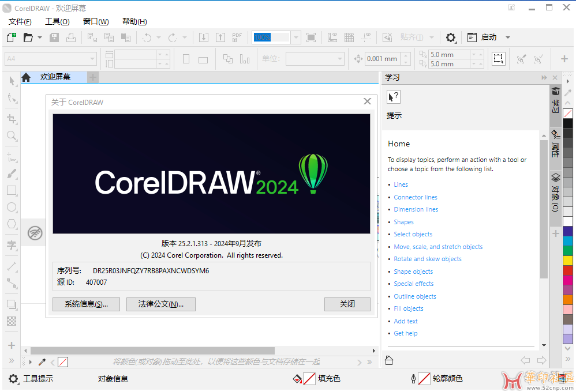Open the 工具(O) menu
The height and width of the screenshot is (392, 576).
point(57,22)
